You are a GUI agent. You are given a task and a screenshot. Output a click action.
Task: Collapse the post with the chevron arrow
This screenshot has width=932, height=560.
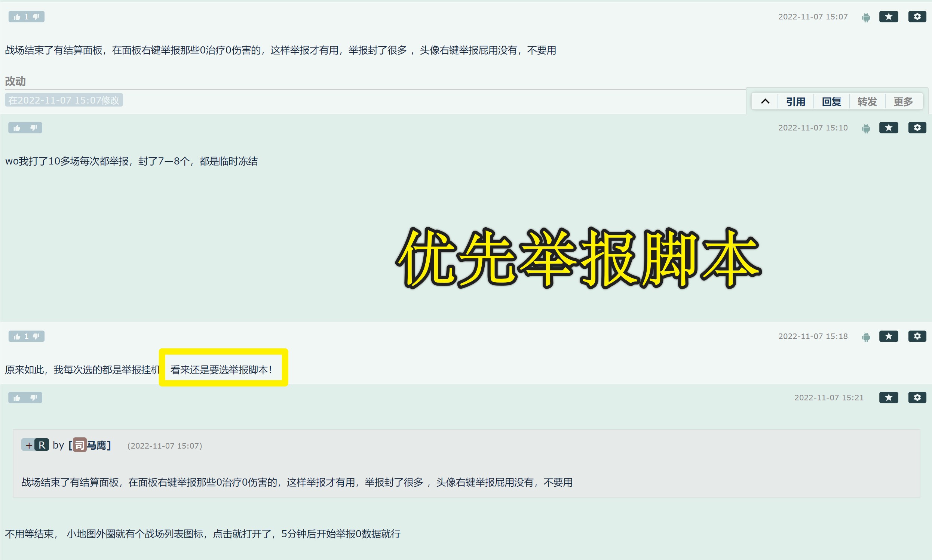click(765, 102)
